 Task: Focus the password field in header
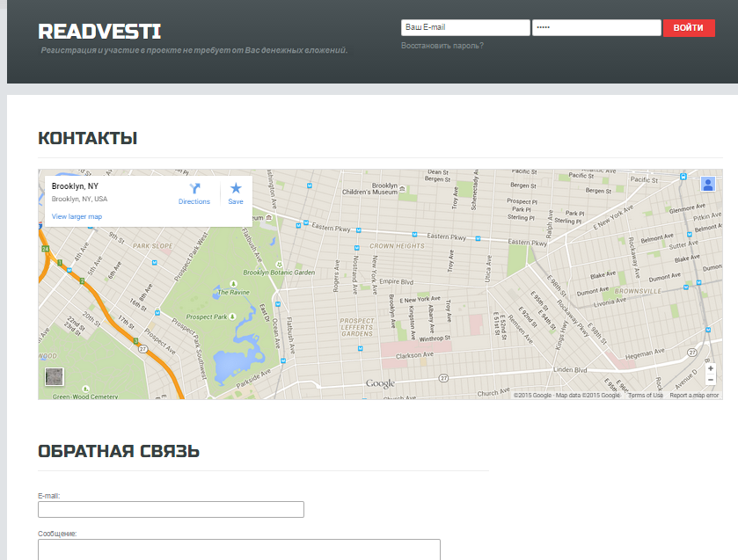click(596, 28)
